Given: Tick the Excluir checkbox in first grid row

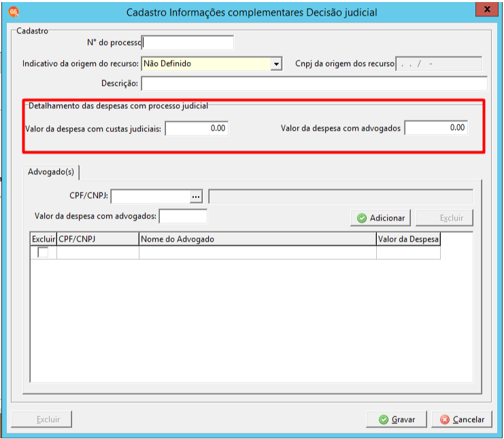Looking at the screenshot, I should (43, 252).
